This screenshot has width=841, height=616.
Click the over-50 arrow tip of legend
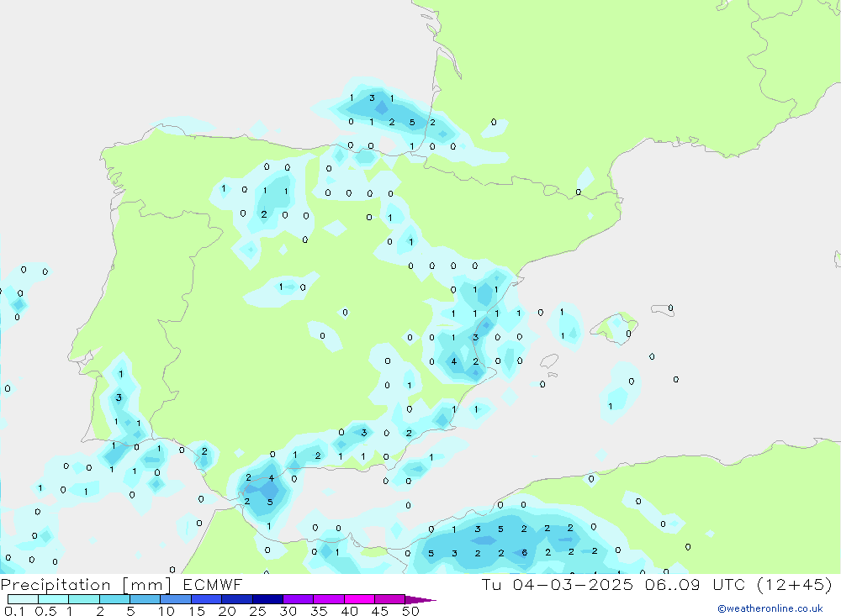[x=420, y=600]
